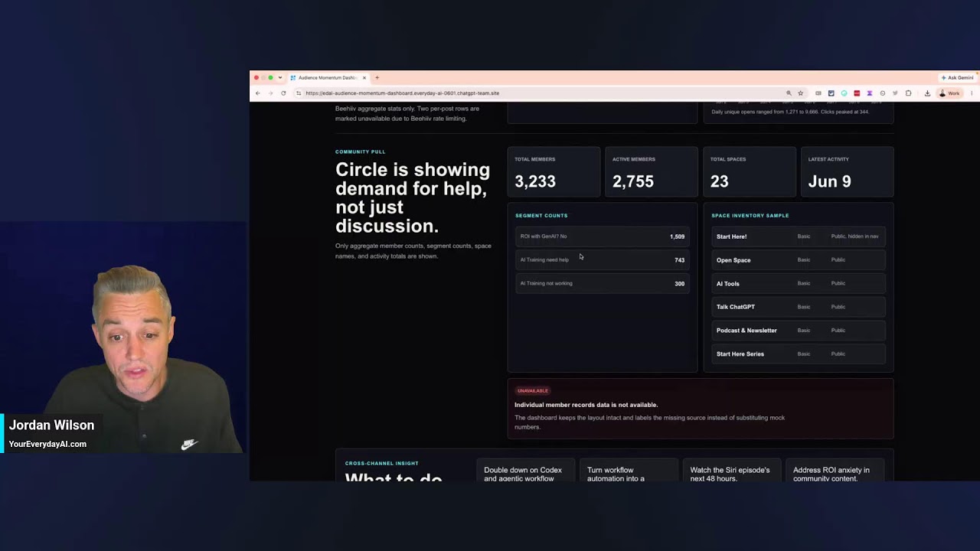Screen dimensions: 980x551
Task: Click the 'AI Tools' space row
Action: click(799, 283)
